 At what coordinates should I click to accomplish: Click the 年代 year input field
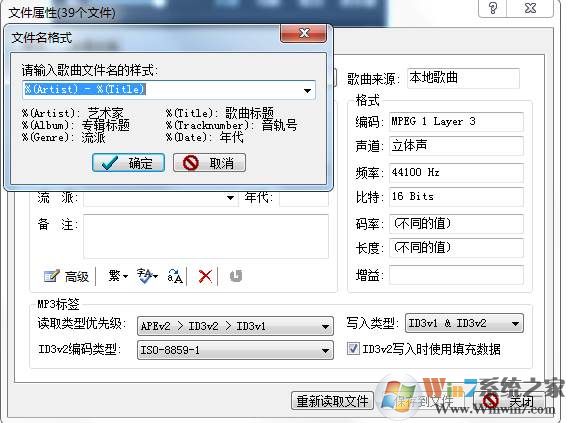304,198
